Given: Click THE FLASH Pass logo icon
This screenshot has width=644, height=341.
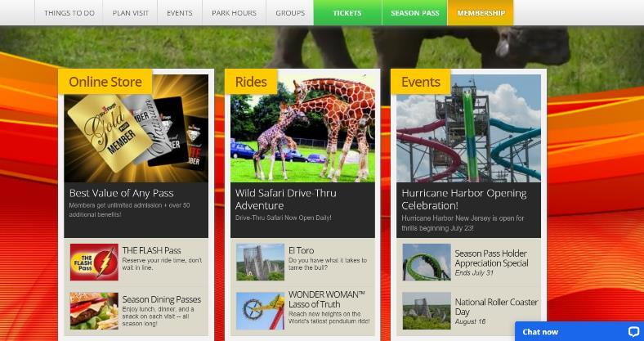Looking at the screenshot, I should 94,262.
